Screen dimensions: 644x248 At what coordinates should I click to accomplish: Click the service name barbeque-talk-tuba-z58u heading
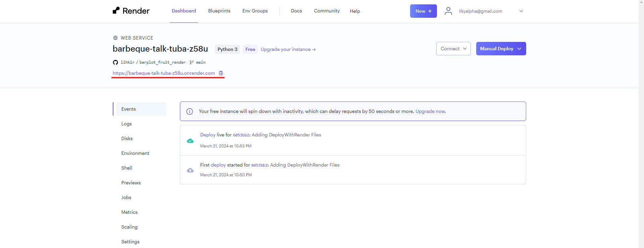160,49
